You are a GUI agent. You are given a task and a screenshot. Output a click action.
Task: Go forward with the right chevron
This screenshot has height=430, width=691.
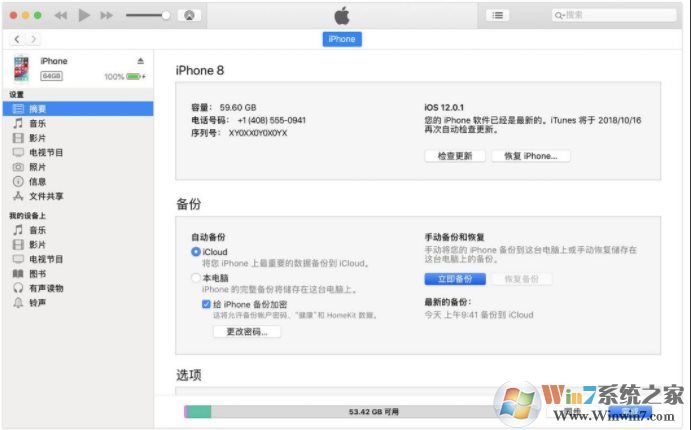point(33,39)
